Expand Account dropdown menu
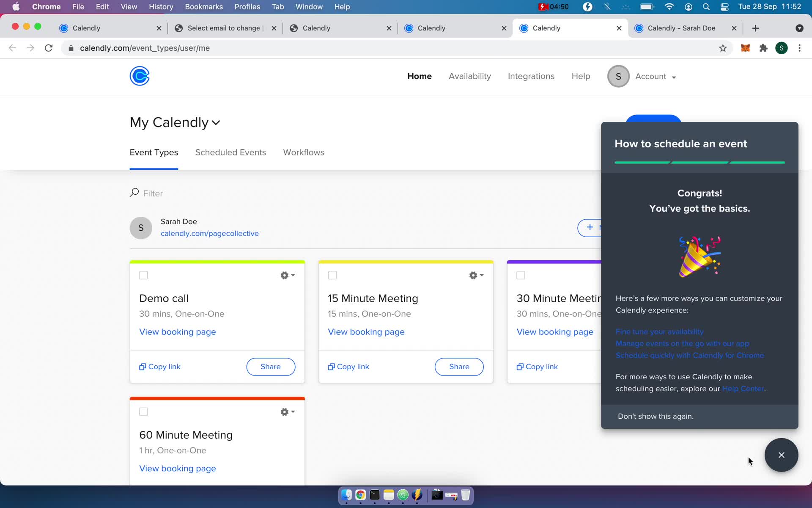This screenshot has width=812, height=508. (655, 76)
